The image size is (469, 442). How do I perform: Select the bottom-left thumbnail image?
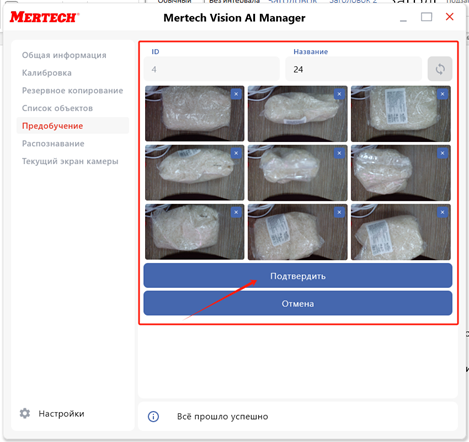[195, 232]
